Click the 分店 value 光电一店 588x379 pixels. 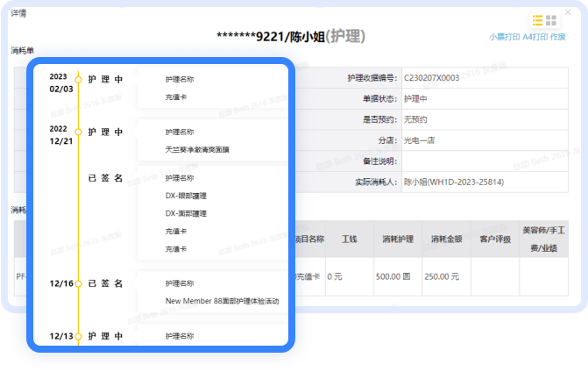pyautogui.click(x=419, y=140)
